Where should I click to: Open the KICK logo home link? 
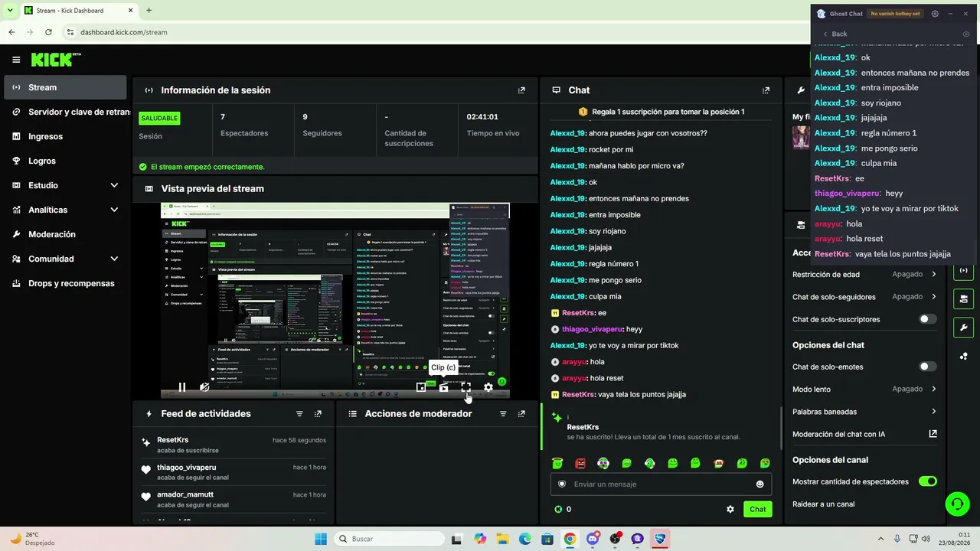[56, 59]
